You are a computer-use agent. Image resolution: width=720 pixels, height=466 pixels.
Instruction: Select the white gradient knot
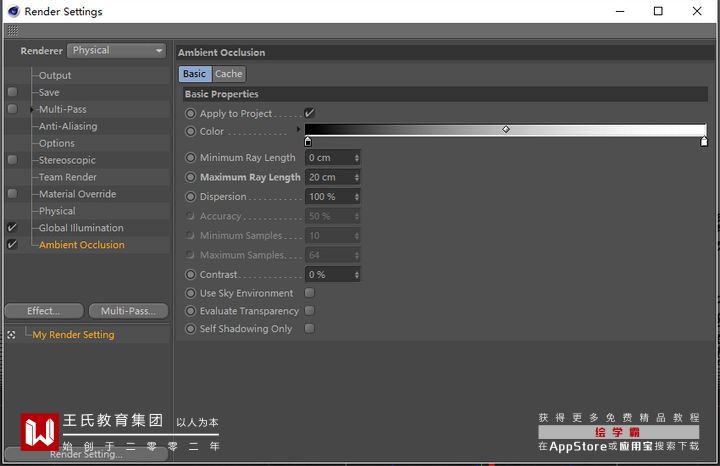(x=704, y=142)
